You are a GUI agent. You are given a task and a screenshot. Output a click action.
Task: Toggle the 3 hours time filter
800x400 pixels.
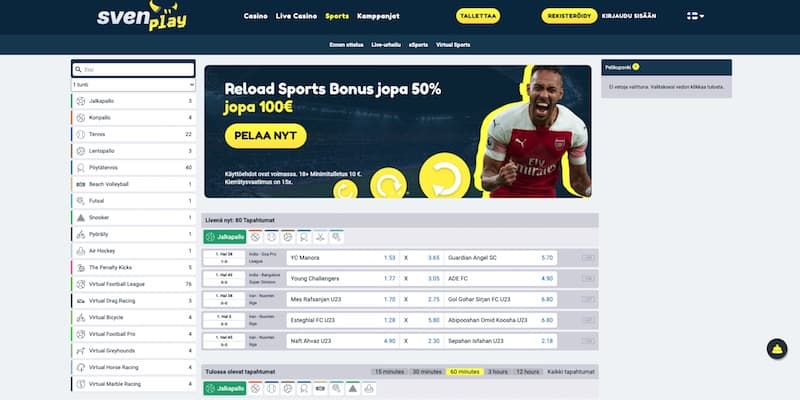(496, 372)
